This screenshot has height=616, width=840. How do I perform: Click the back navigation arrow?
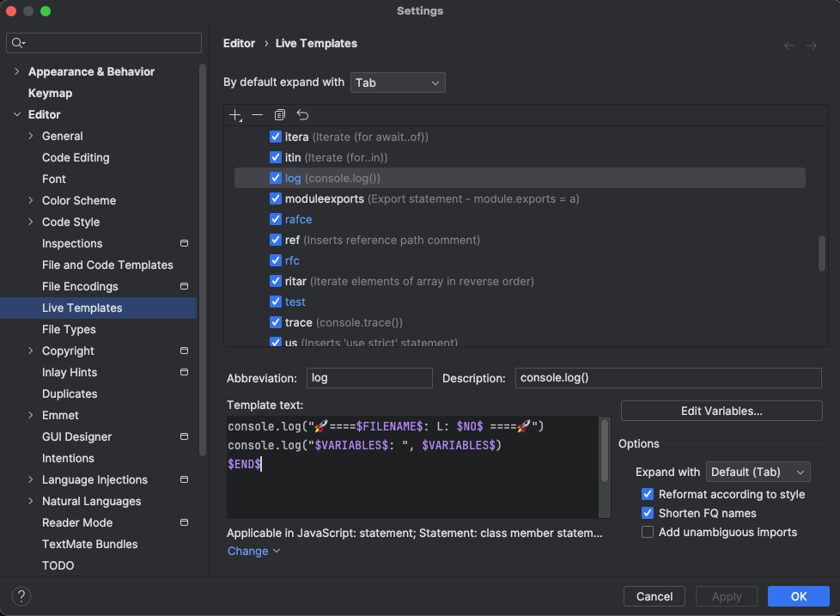pyautogui.click(x=789, y=46)
